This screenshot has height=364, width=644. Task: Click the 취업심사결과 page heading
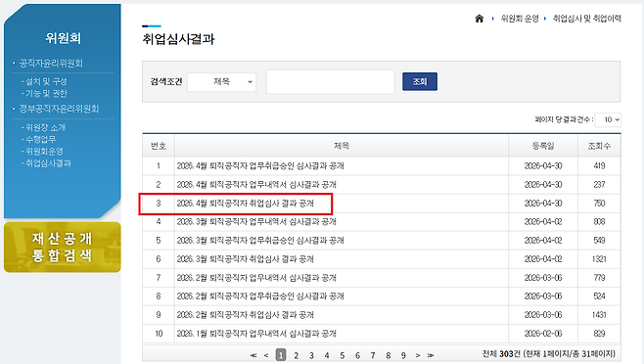tap(178, 39)
